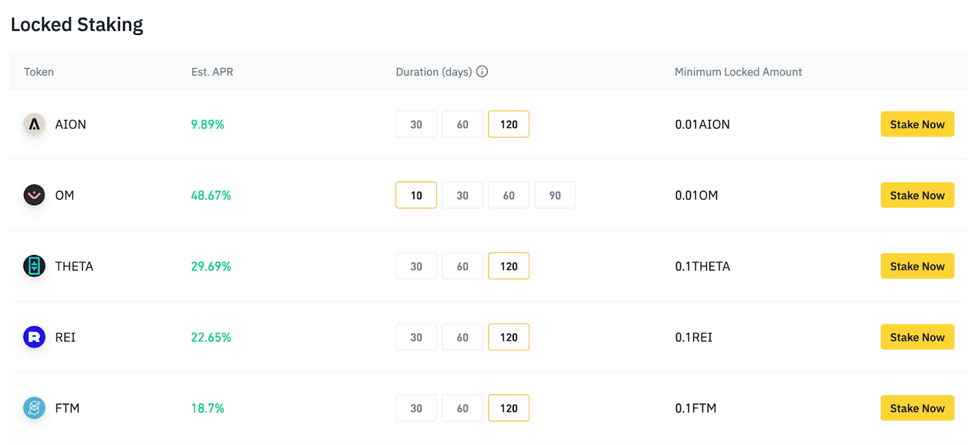This screenshot has width=980, height=445.
Task: Click Stake Now in the REI row
Action: [917, 337]
